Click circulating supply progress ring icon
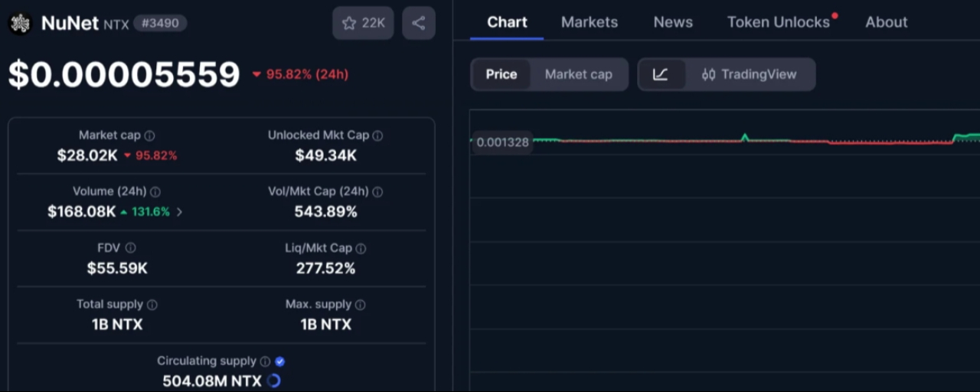This screenshot has width=980, height=392. coord(274,381)
